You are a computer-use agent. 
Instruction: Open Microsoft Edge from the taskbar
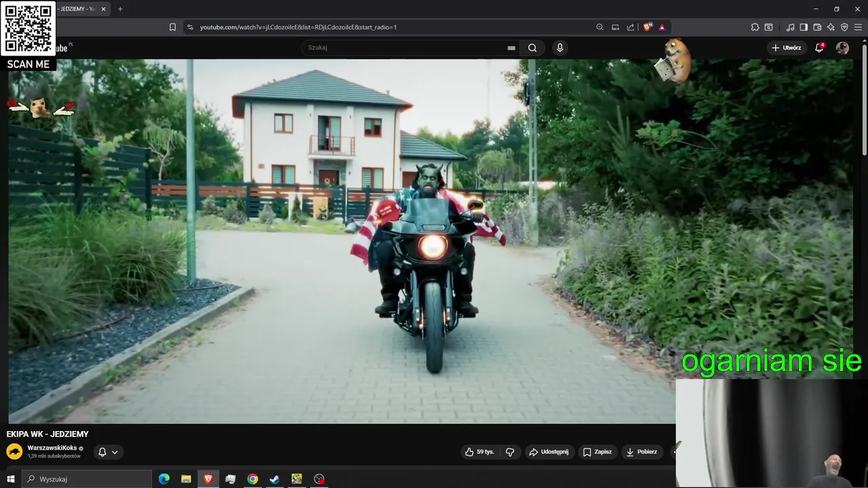click(164, 479)
